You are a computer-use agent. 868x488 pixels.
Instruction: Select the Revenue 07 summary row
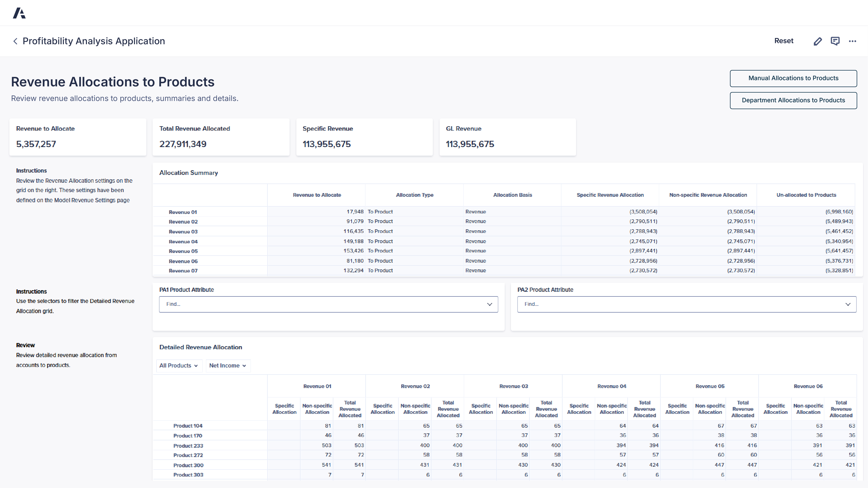click(183, 270)
